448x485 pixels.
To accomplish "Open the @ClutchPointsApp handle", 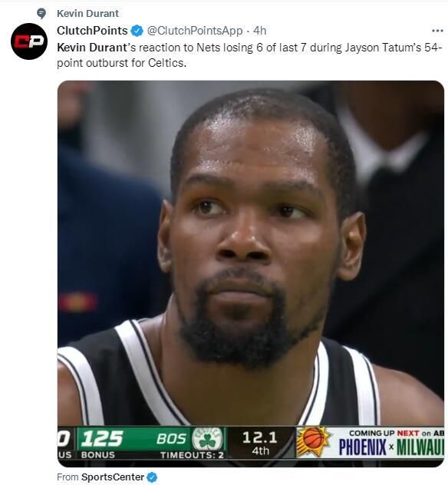I will 195,31.
